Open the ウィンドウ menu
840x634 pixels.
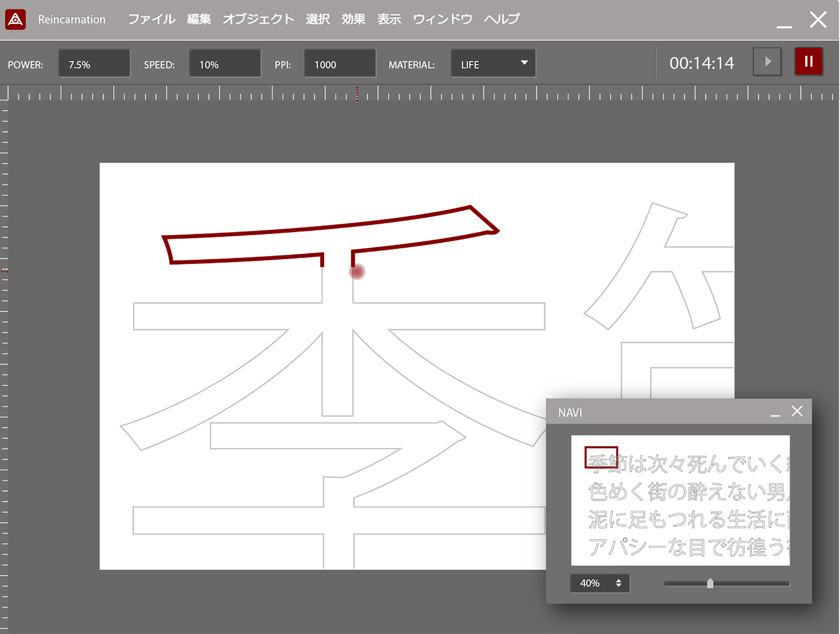coord(442,19)
